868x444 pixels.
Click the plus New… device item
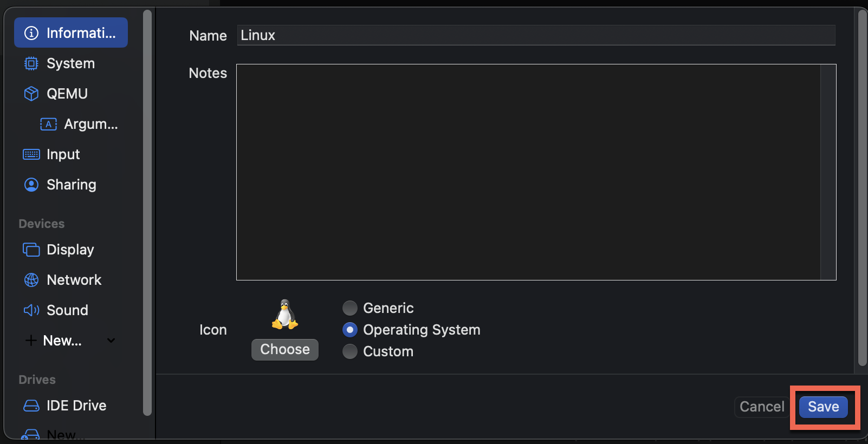tap(54, 341)
